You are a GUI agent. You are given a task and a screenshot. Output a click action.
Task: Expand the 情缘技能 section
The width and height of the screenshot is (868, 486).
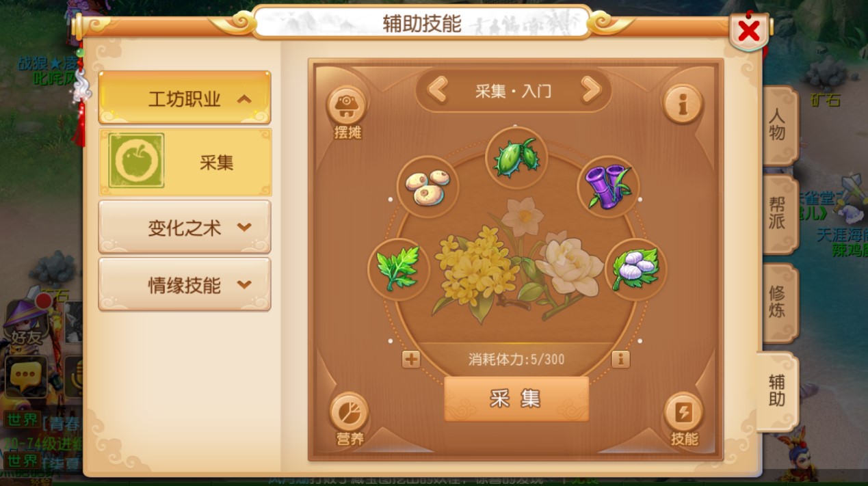185,284
